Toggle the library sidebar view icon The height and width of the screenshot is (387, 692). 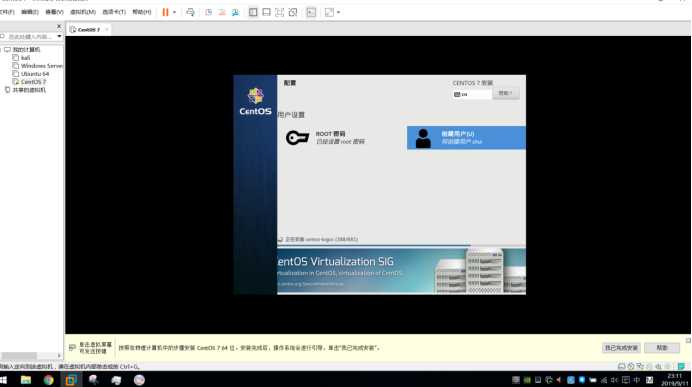point(253,12)
